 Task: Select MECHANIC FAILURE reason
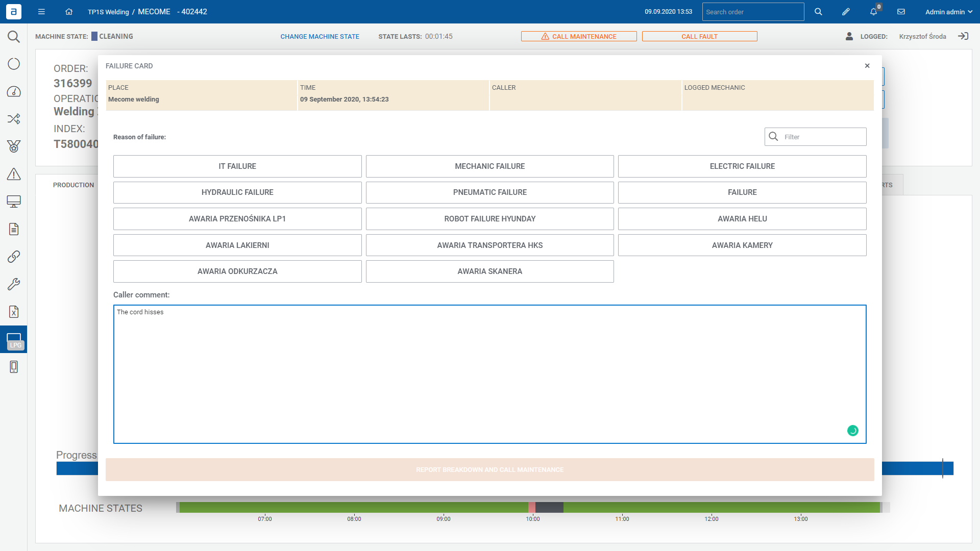[490, 166]
